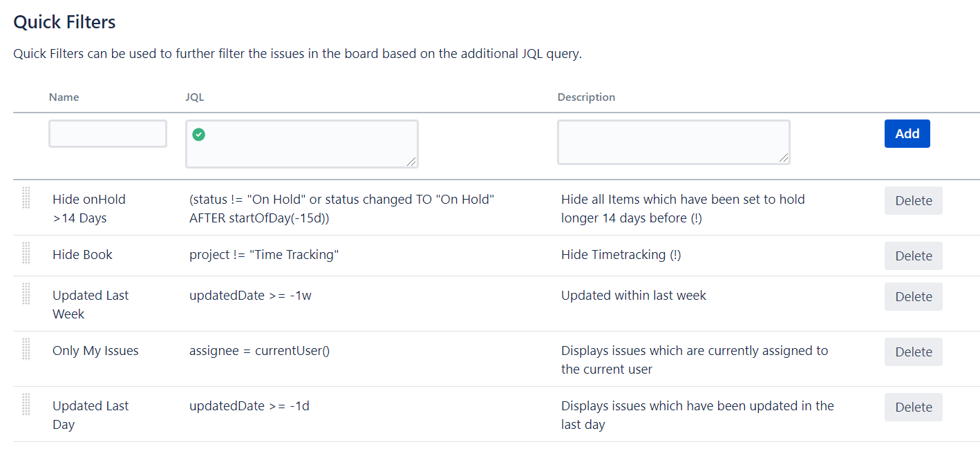Click resize grip of Description textarea
Image resolution: width=980 pixels, height=460 pixels.
783,157
